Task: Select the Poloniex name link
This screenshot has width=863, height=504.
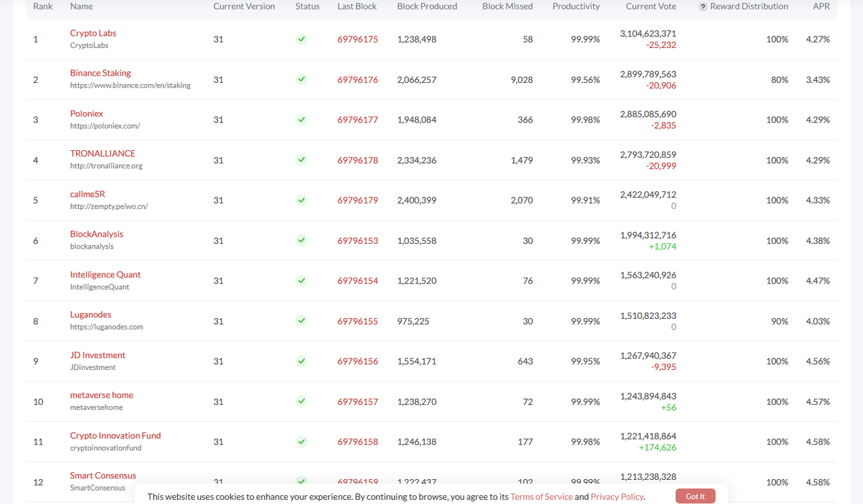Action: (87, 113)
